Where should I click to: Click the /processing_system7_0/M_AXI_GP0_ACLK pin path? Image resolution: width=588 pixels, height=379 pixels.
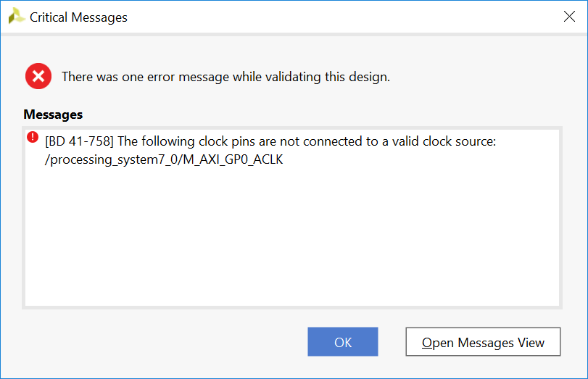pos(164,159)
